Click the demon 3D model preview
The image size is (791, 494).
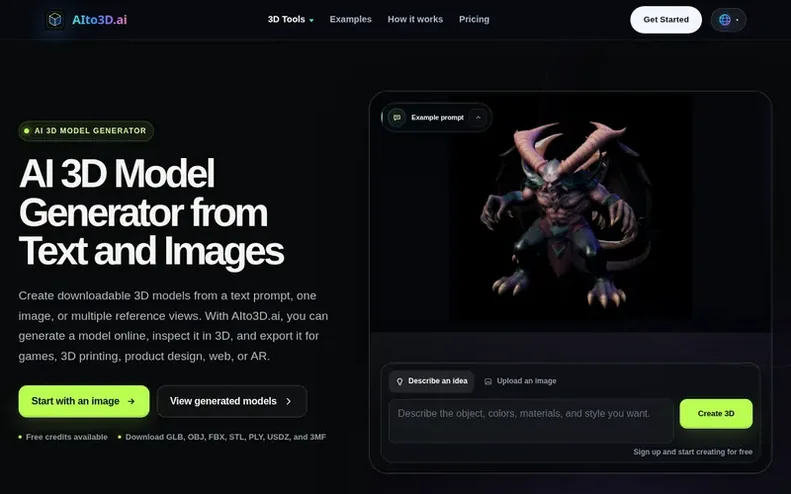[x=570, y=212]
